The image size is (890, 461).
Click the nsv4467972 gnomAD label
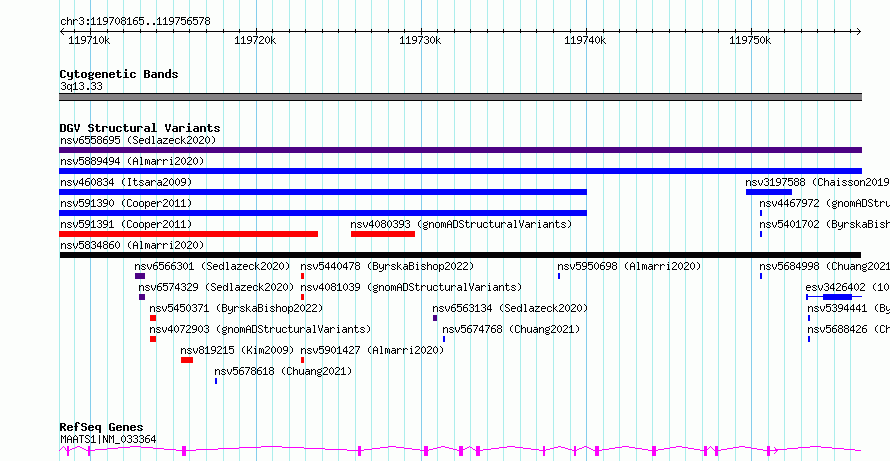click(x=825, y=203)
